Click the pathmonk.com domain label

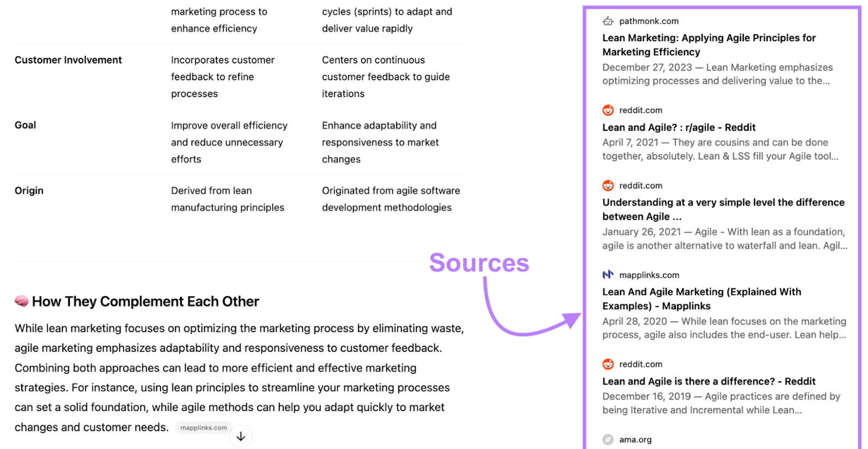pyautogui.click(x=649, y=21)
